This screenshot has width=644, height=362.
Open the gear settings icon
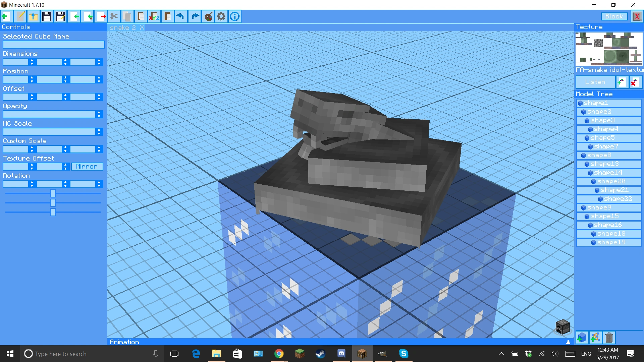tap(221, 16)
